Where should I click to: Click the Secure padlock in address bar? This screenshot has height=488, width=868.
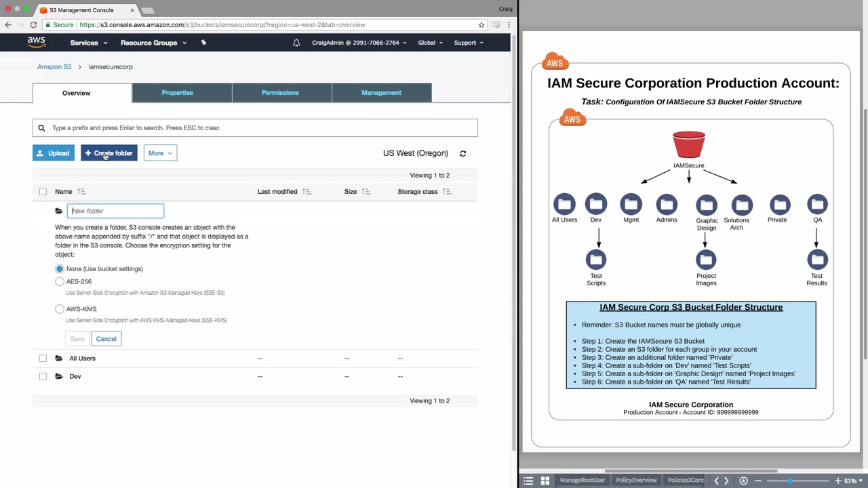(x=47, y=24)
